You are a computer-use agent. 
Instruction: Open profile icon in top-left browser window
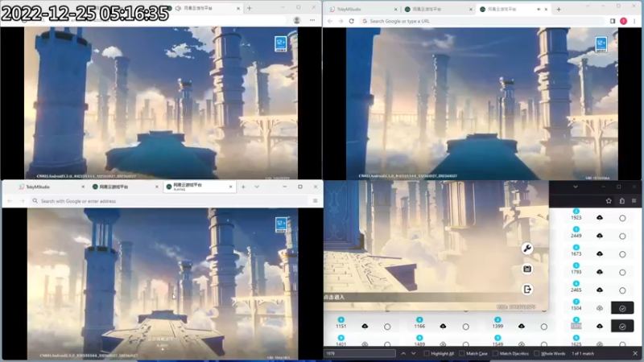click(x=297, y=20)
